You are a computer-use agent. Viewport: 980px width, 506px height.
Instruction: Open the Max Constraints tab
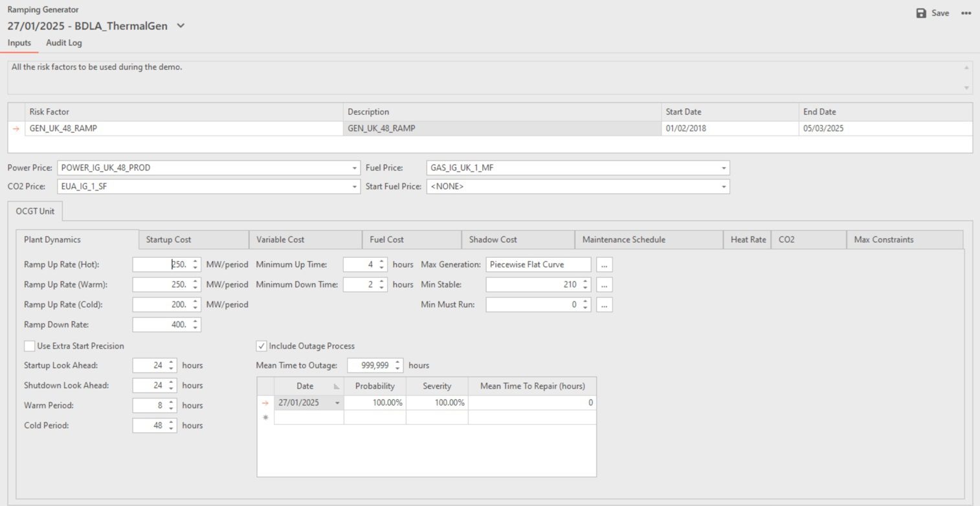pyautogui.click(x=904, y=240)
